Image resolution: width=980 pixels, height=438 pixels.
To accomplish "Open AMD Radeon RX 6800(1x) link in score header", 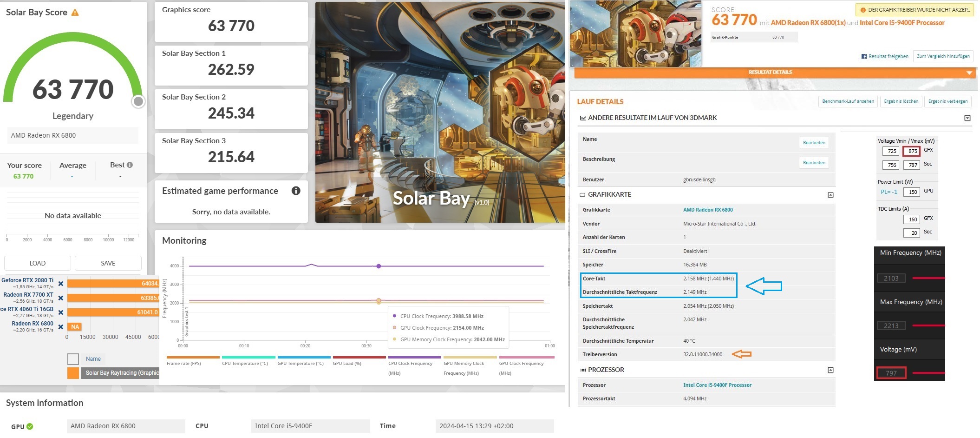I will click(808, 23).
